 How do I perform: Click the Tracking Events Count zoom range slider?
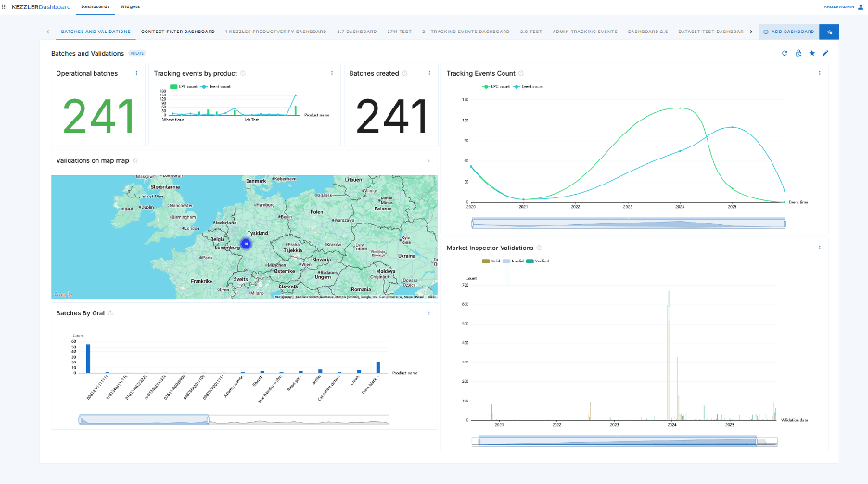coord(628,223)
